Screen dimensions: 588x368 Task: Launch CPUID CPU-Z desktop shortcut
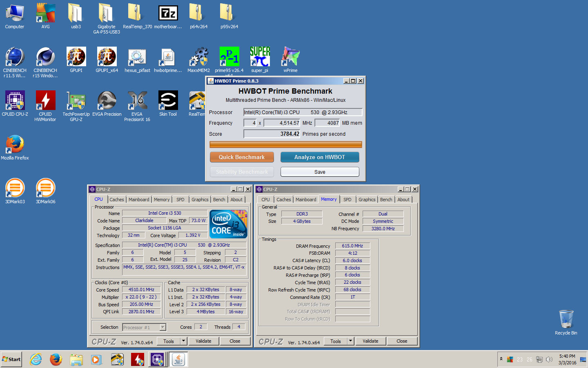(15, 104)
